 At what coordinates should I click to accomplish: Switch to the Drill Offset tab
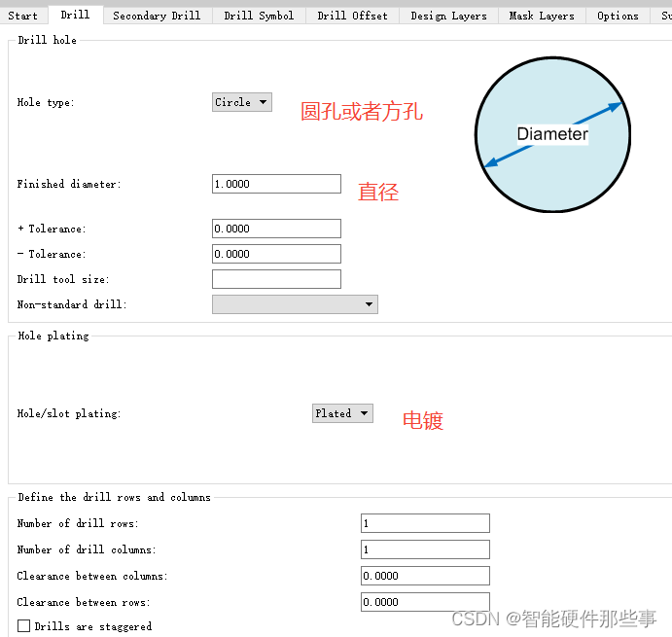[352, 16]
